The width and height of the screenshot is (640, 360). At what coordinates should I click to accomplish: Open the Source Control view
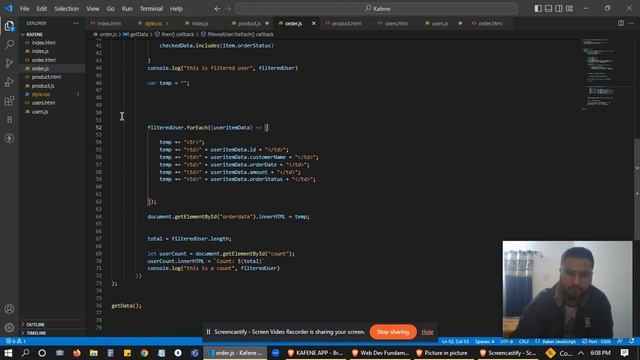[x=9, y=63]
